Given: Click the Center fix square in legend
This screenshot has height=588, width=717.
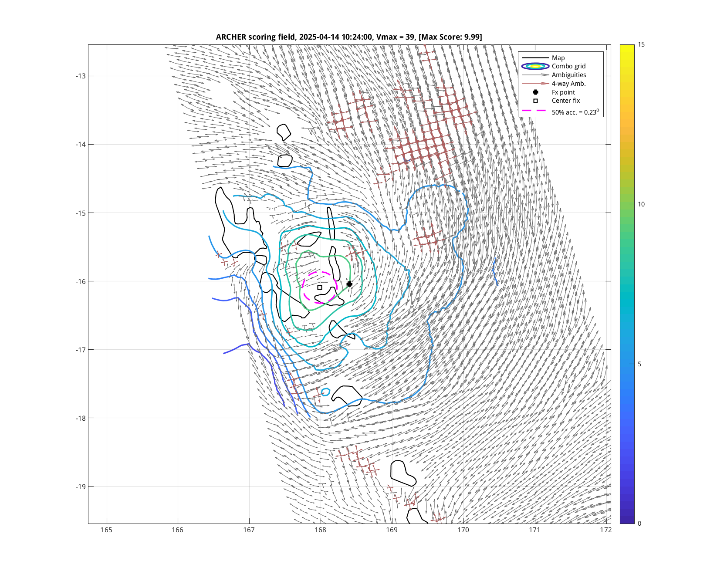Looking at the screenshot, I should [x=535, y=101].
